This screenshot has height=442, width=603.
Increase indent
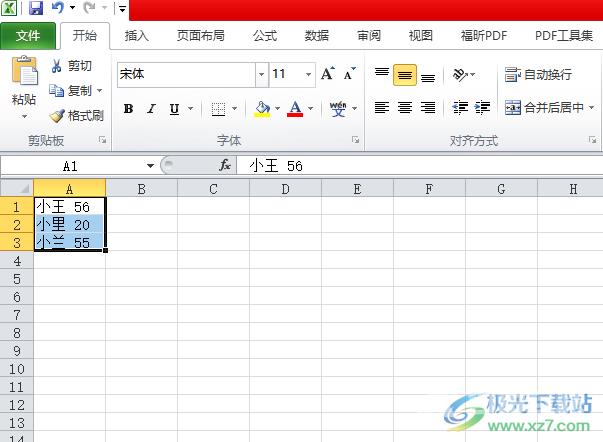coord(482,107)
